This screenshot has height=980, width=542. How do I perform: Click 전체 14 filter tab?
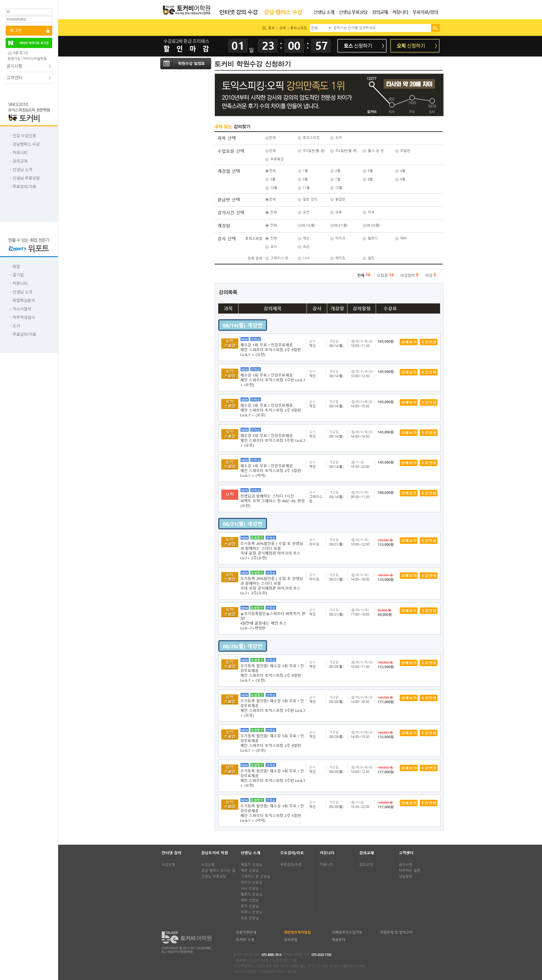(363, 275)
